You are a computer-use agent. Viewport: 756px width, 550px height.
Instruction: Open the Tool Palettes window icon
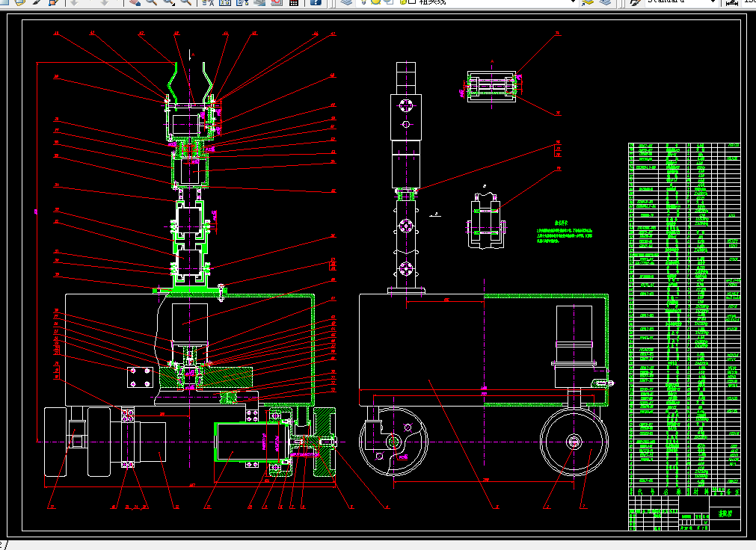coord(242,2)
